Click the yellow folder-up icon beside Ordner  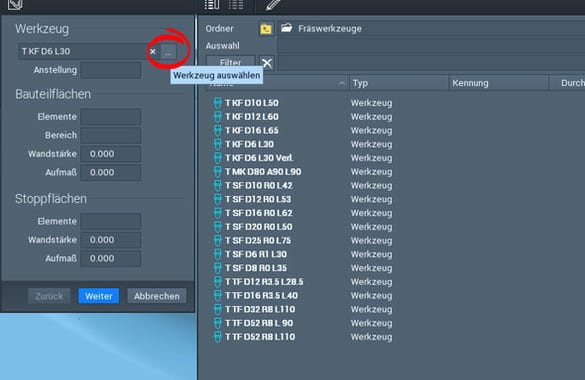[266, 29]
